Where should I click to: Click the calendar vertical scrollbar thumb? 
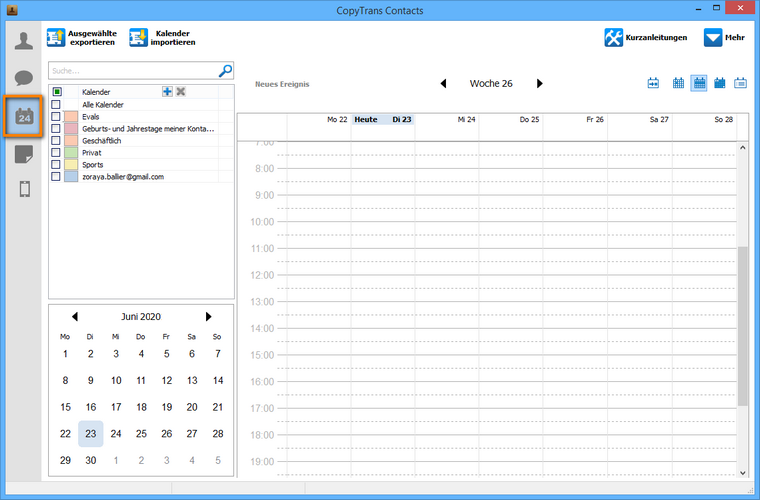(x=743, y=326)
